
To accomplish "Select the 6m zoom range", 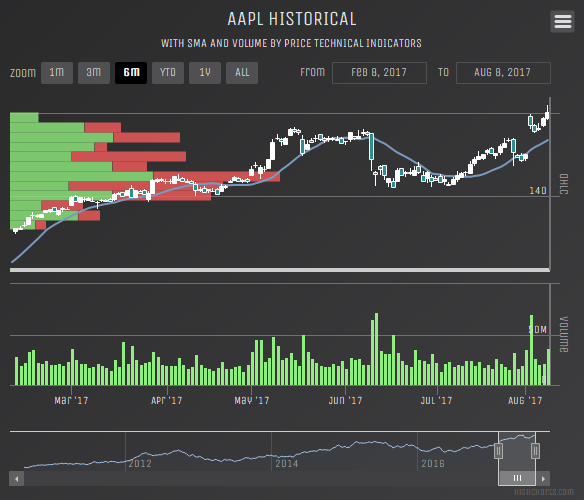I will (x=131, y=73).
